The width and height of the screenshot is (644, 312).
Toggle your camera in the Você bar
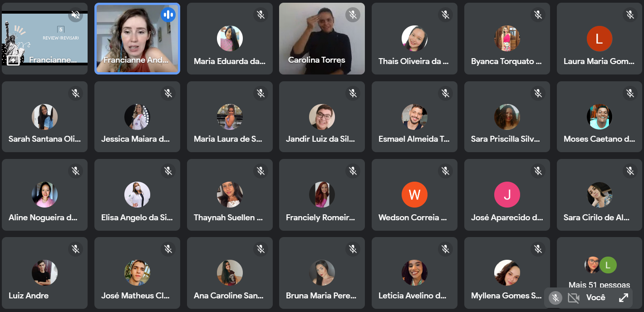574,298
